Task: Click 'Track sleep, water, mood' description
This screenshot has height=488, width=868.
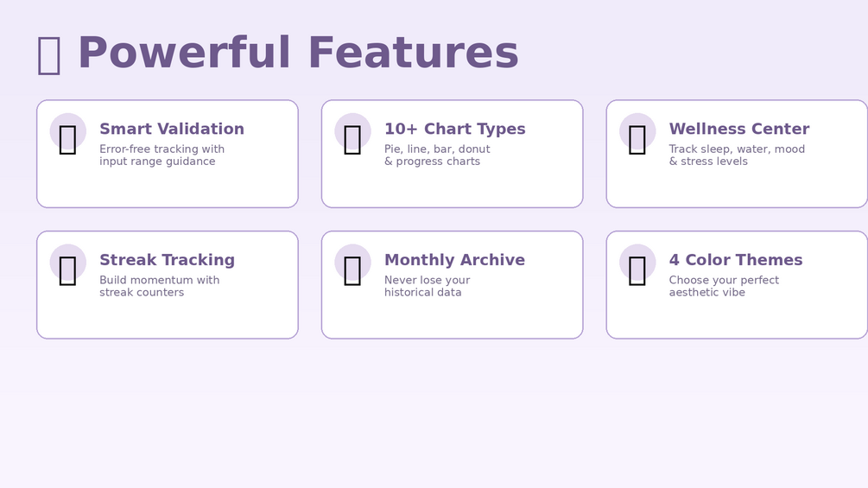Action: [x=736, y=149]
